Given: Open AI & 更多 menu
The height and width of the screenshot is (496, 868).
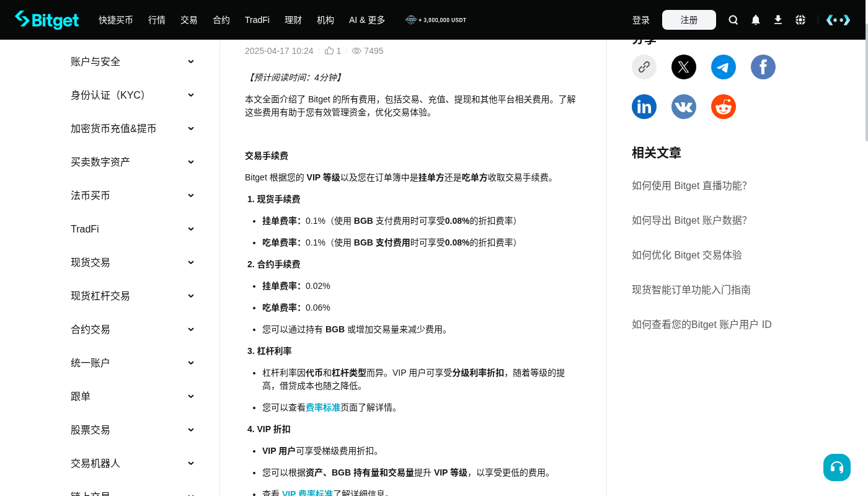Looking at the screenshot, I should [x=367, y=20].
